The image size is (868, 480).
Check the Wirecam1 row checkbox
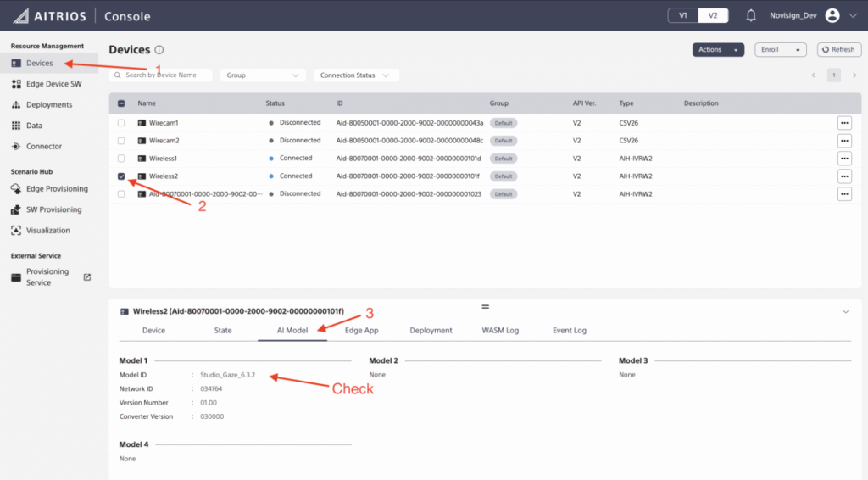click(121, 123)
